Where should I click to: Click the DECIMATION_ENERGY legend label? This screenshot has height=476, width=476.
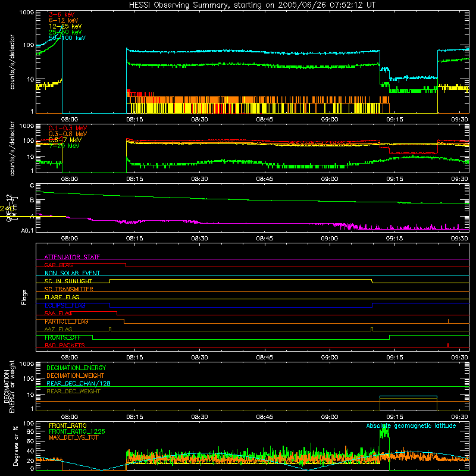[x=76, y=368]
